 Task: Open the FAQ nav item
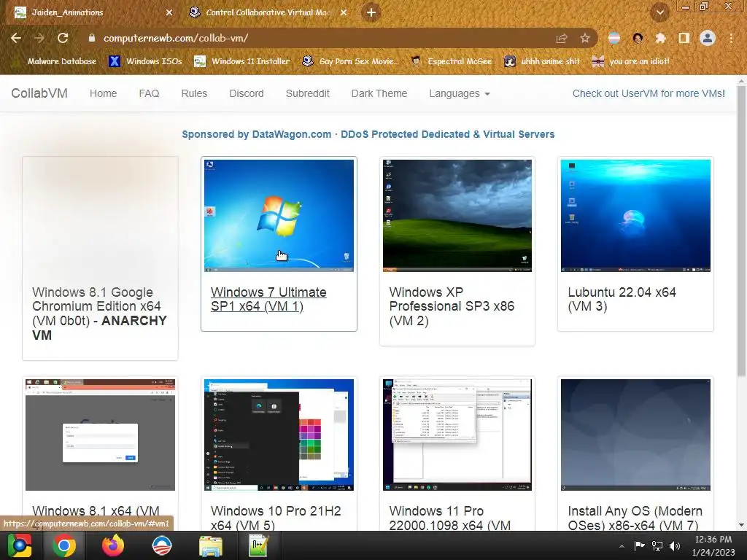(149, 93)
